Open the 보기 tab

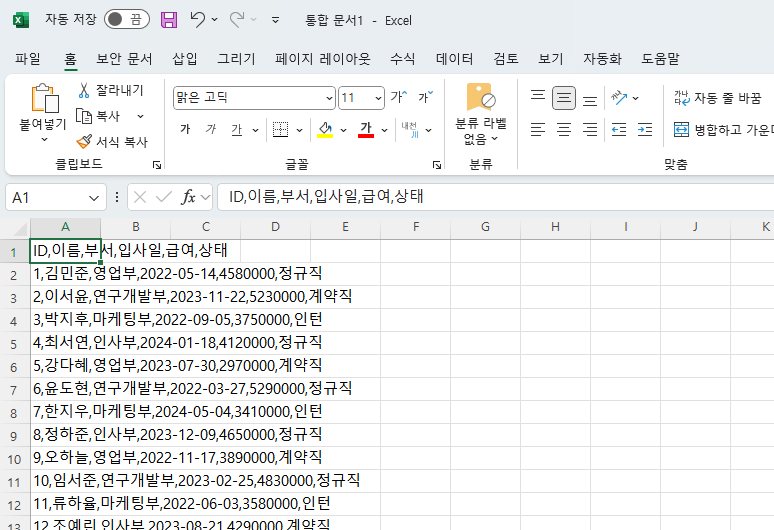(x=550, y=59)
